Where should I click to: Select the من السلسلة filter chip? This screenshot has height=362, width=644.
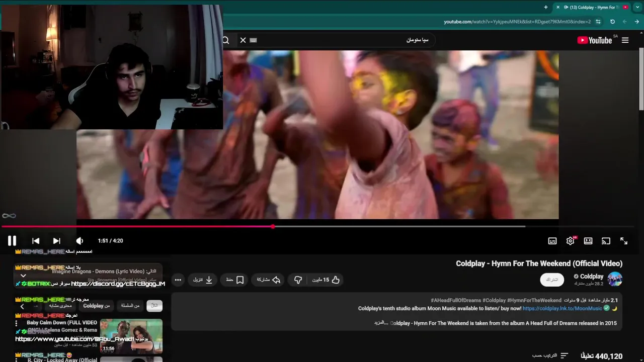[130, 305]
